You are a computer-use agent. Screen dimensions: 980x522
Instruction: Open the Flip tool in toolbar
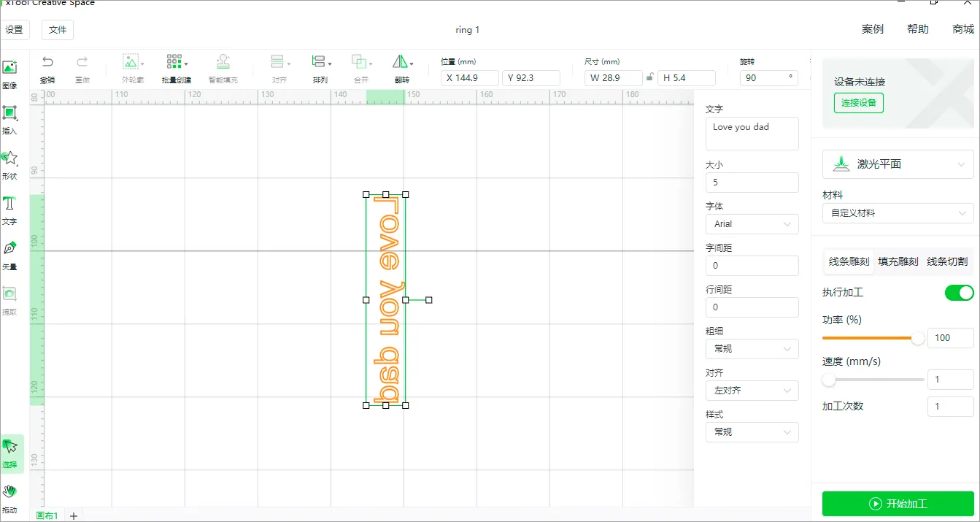[401, 62]
